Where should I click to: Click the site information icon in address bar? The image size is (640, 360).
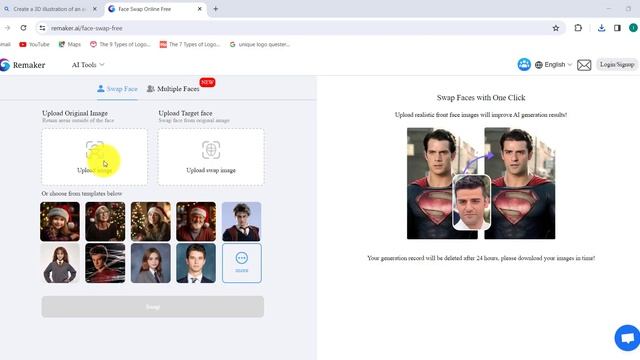point(42,28)
